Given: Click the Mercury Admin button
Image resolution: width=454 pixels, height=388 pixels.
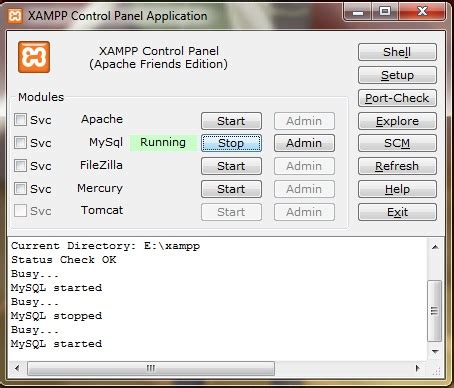Looking at the screenshot, I should click(x=304, y=189).
